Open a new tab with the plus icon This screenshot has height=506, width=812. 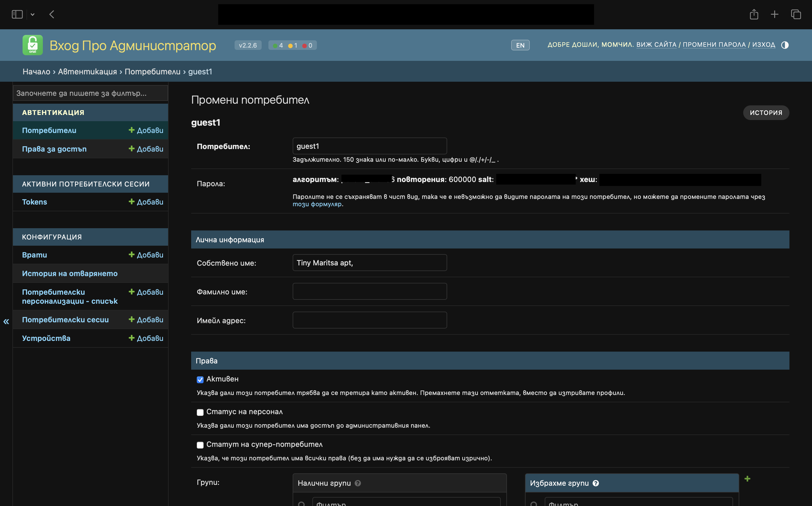click(x=775, y=14)
